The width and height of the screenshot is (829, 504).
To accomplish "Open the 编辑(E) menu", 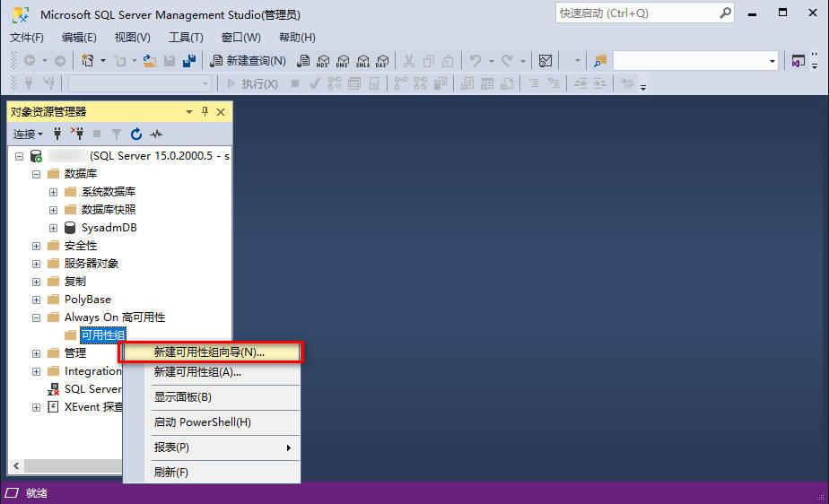I will [x=79, y=37].
